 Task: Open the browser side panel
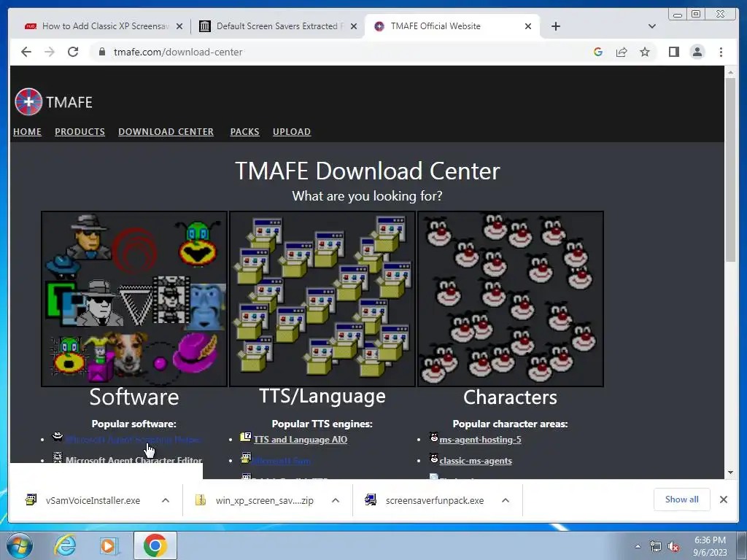click(x=673, y=52)
